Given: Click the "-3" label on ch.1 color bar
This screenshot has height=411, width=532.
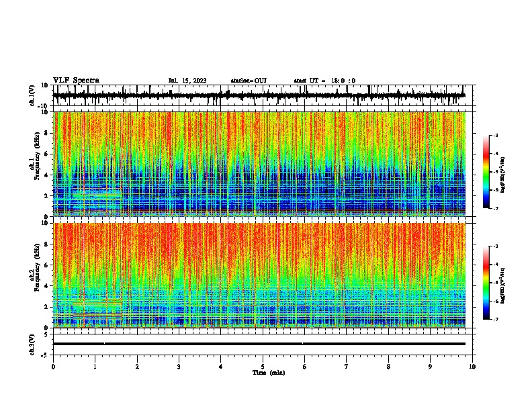Looking at the screenshot, I should click(495, 136).
